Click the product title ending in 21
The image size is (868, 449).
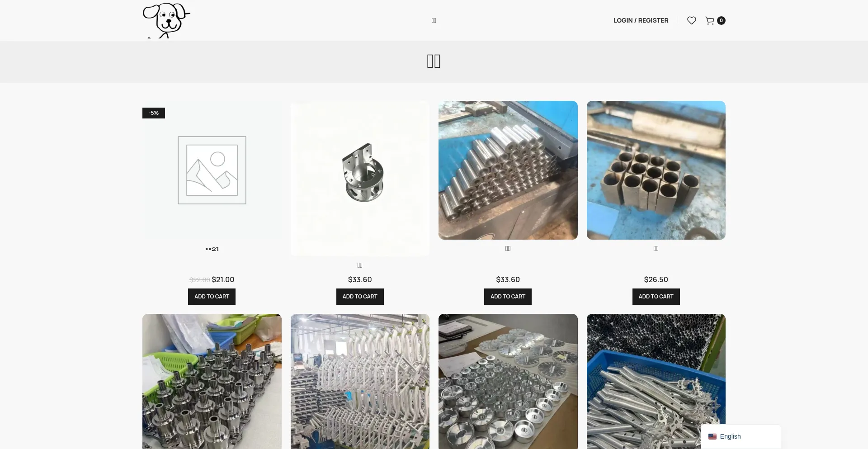tap(212, 249)
